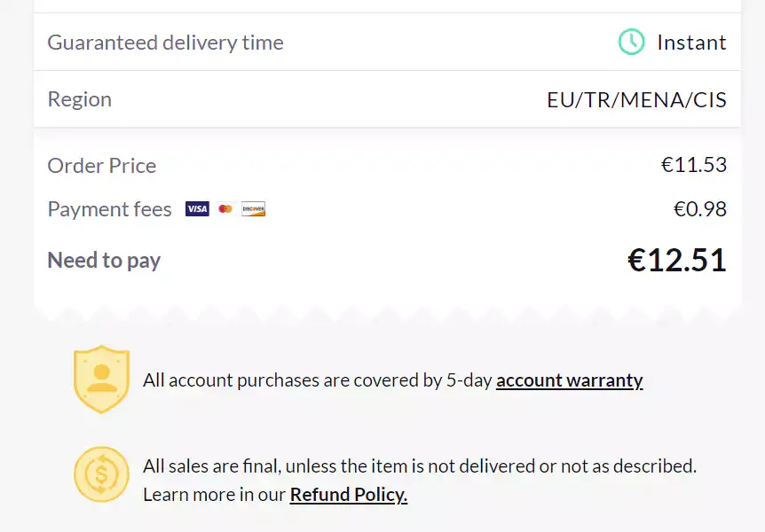Screen dimensions: 765x532
Task: Click the Need to pay label
Action: click(104, 260)
